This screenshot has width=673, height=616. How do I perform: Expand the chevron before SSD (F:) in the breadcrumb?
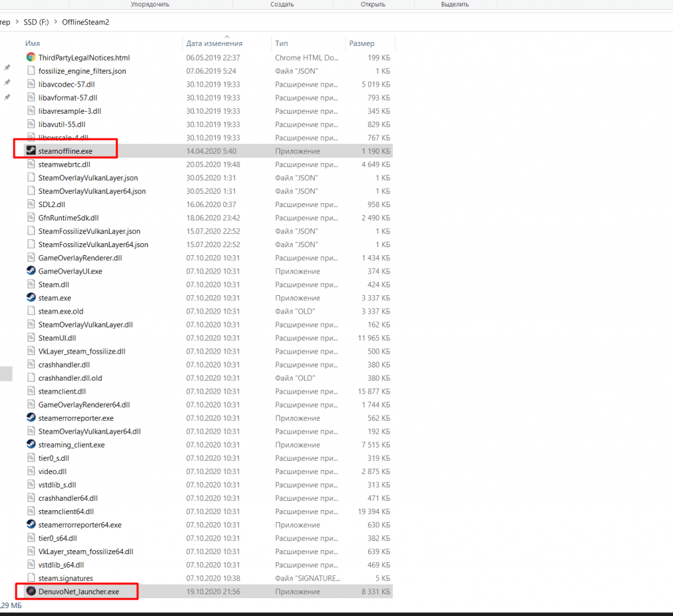16,22
